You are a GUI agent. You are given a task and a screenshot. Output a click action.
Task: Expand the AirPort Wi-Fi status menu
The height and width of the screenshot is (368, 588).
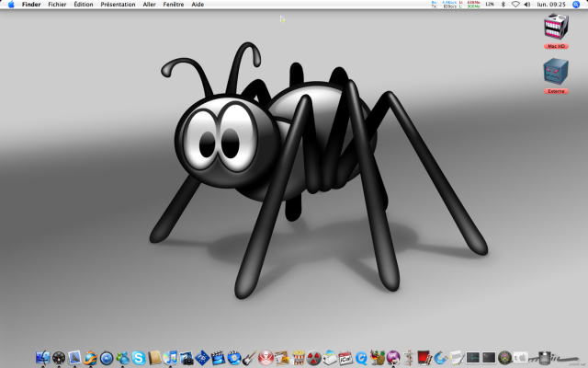515,5
